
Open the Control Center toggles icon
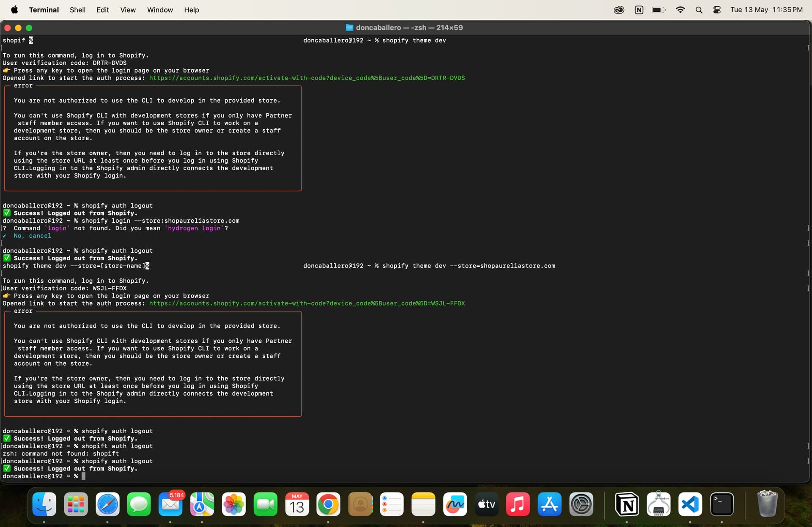point(717,10)
